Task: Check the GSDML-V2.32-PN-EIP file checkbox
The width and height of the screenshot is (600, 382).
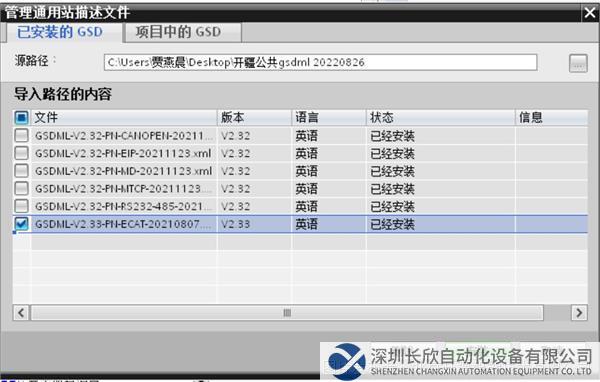Action: tap(21, 153)
